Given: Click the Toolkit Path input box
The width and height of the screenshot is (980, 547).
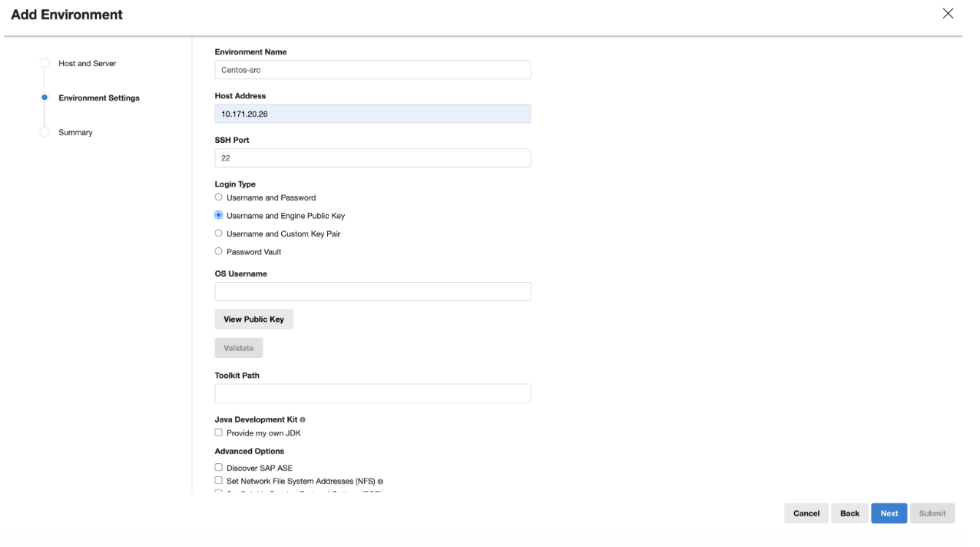Looking at the screenshot, I should point(372,393).
